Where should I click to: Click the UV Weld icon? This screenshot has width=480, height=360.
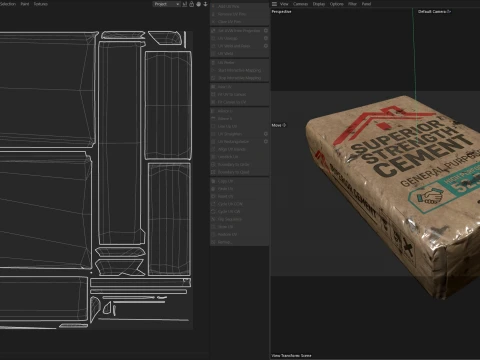tap(214, 54)
